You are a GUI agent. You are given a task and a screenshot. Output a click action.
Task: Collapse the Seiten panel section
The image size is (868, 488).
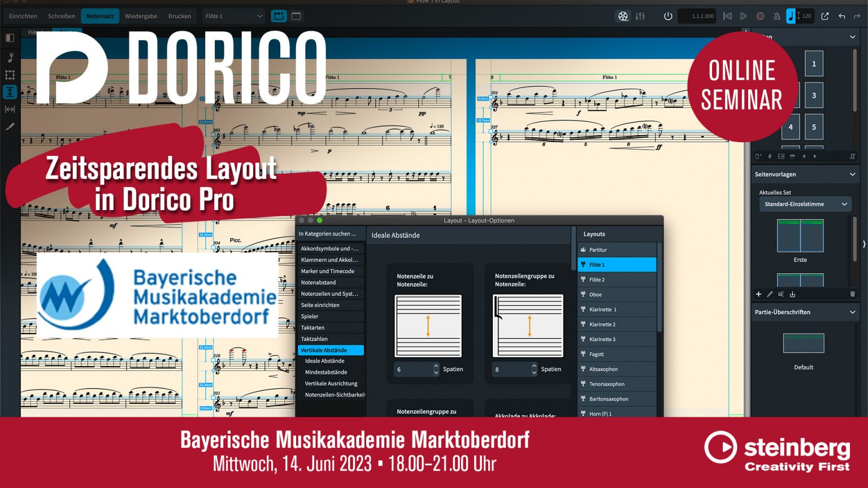pos(852,37)
